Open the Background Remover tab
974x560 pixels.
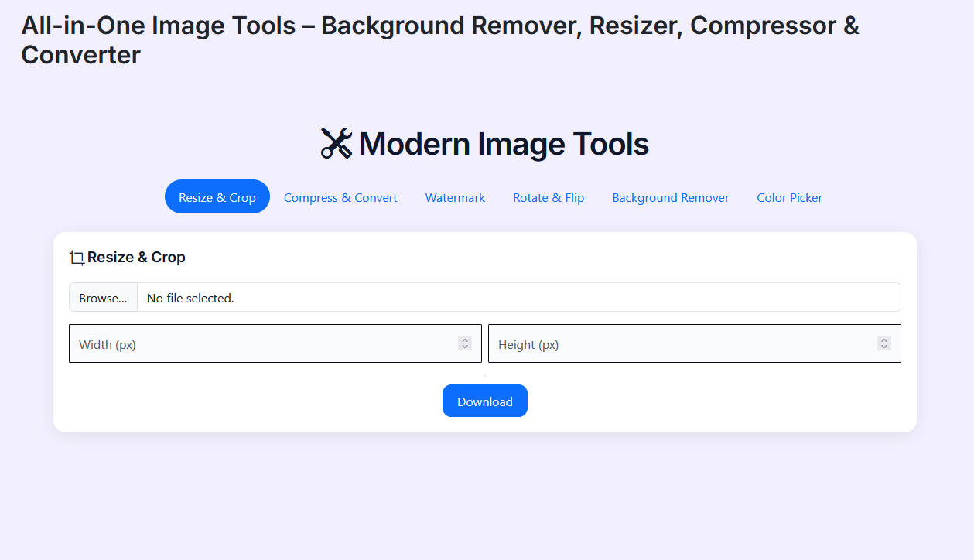pyautogui.click(x=670, y=198)
